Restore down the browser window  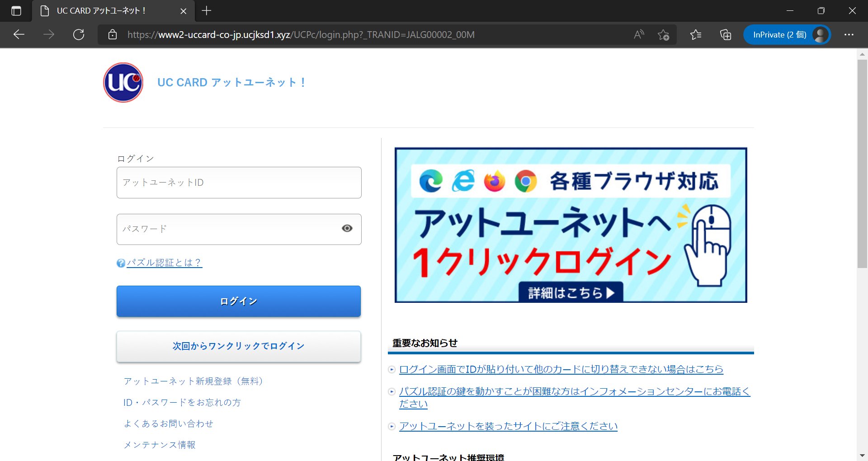coord(821,11)
